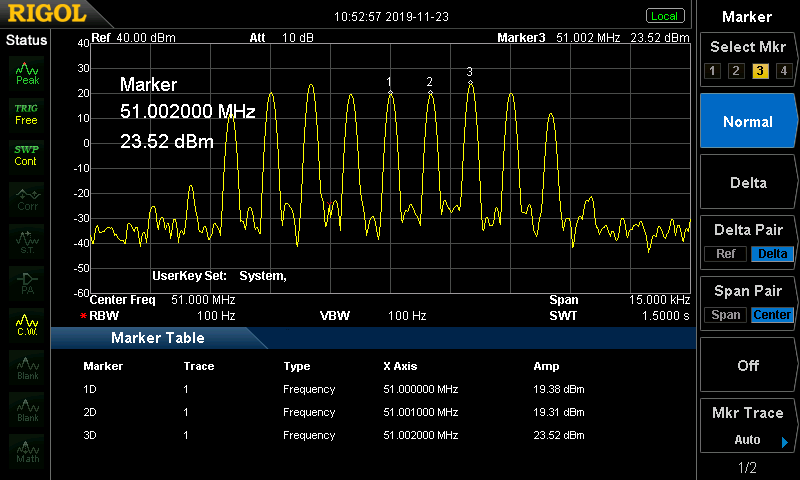Click marker 2 on the spectrum trace
This screenshot has height=480, width=800.
[x=430, y=92]
